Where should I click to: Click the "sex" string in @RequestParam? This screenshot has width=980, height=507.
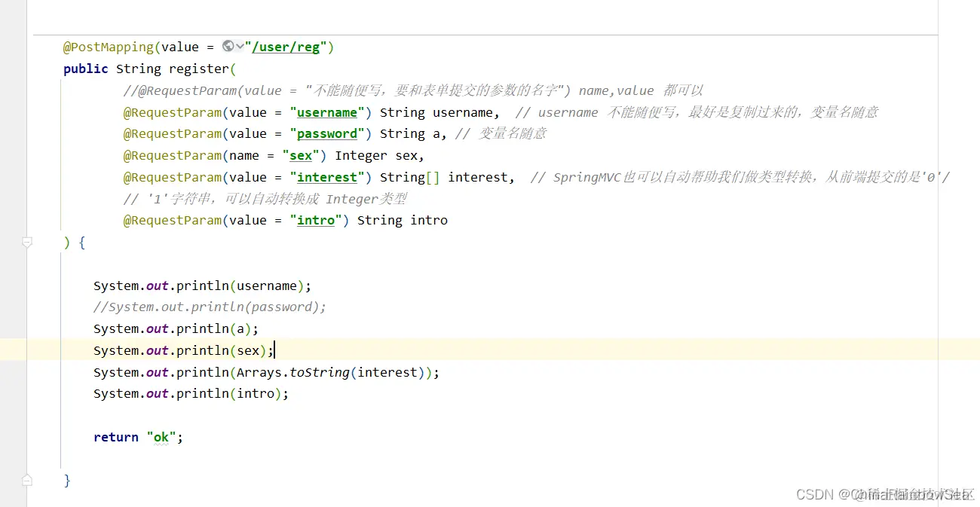click(301, 155)
